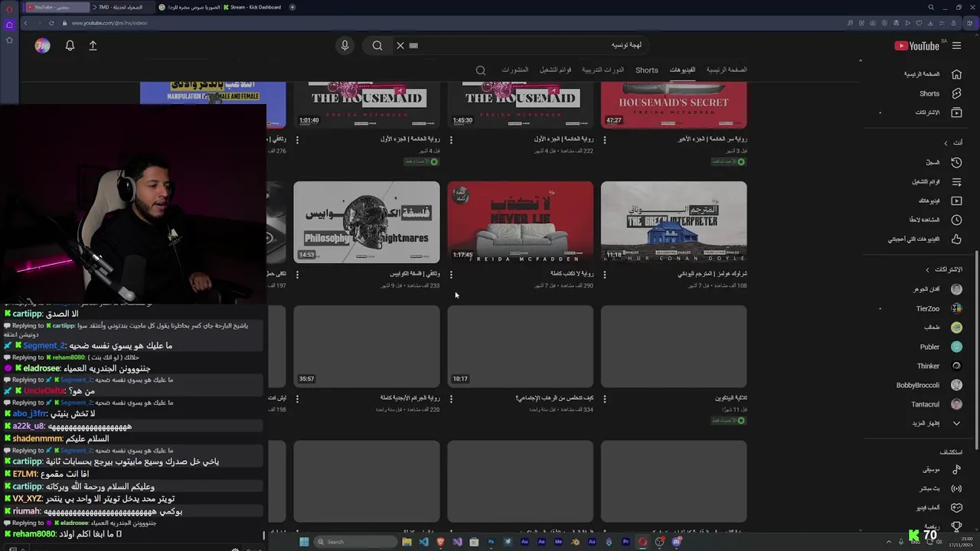Screen dimensions: 980x551
Task: Clear the search box text
Action: pos(400,46)
